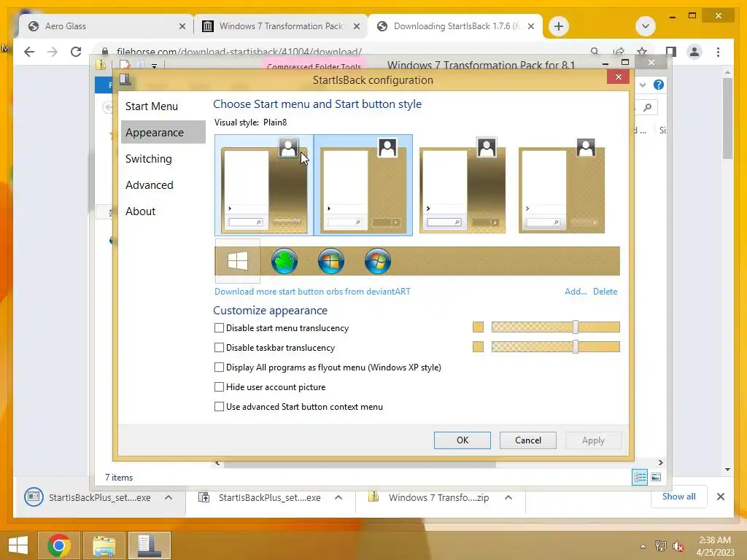Open the Start Menu settings page
The image size is (747, 560).
pyautogui.click(x=152, y=106)
